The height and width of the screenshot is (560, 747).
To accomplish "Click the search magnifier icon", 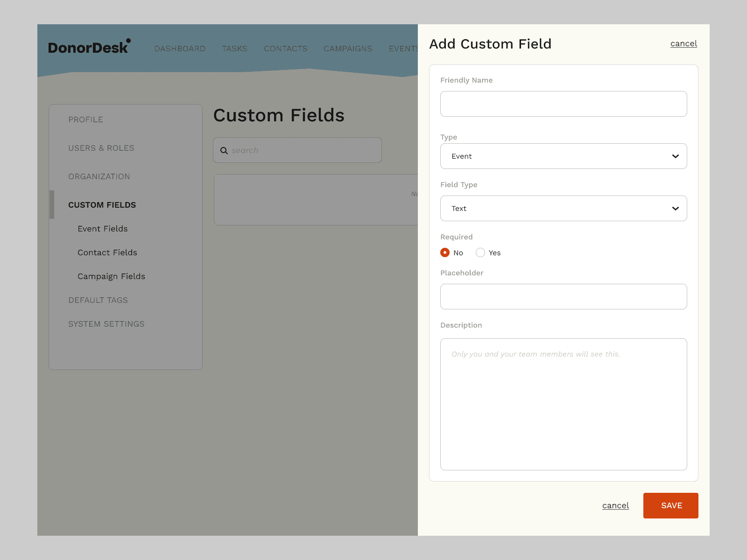I will pos(224,150).
